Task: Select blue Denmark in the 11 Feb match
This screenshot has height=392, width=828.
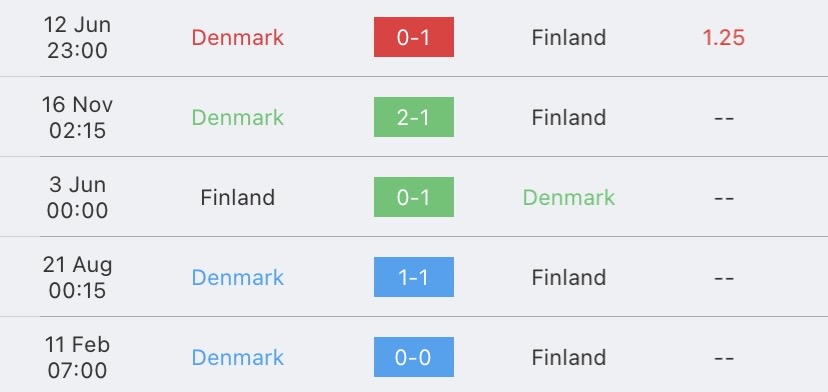Action: (x=238, y=358)
